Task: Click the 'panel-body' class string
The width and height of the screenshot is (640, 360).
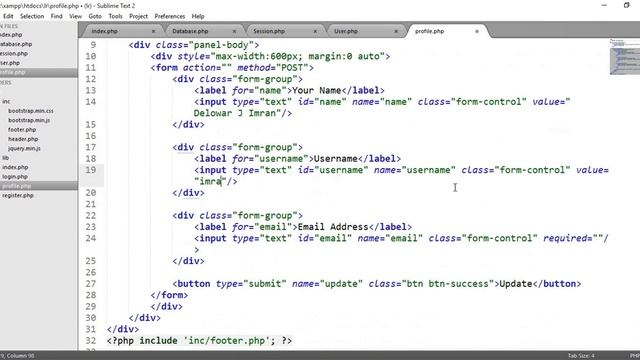Action: click(221, 45)
